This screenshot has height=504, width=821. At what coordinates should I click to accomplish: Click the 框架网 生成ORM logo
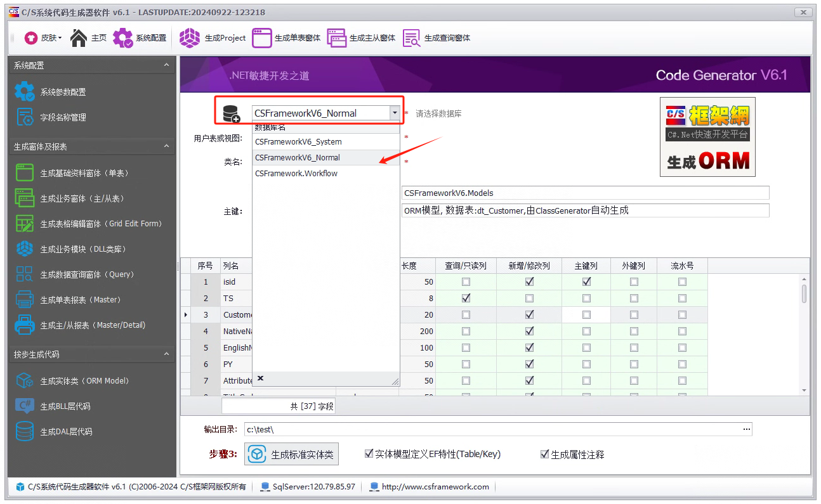point(707,137)
